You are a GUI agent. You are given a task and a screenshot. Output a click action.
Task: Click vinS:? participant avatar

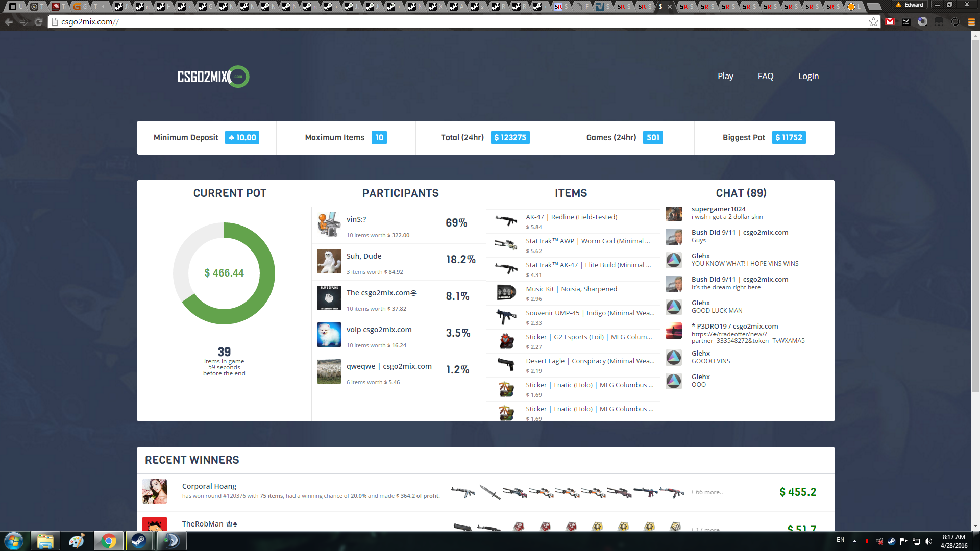pyautogui.click(x=329, y=225)
